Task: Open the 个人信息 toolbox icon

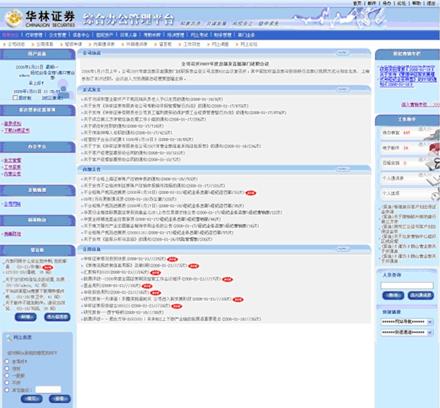Action: (x=435, y=194)
